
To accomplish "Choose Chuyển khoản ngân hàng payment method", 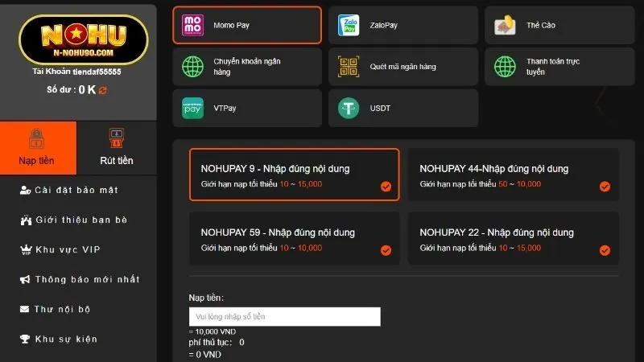I will (247, 67).
